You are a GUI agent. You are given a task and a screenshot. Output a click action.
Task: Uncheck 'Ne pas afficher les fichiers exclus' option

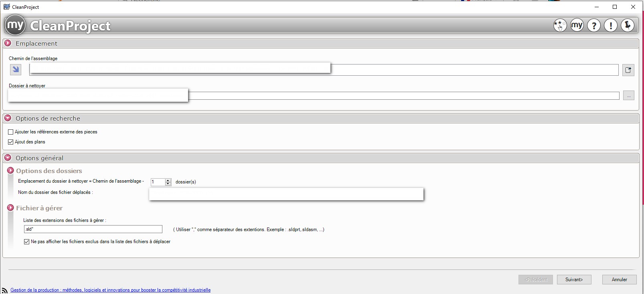(27, 242)
